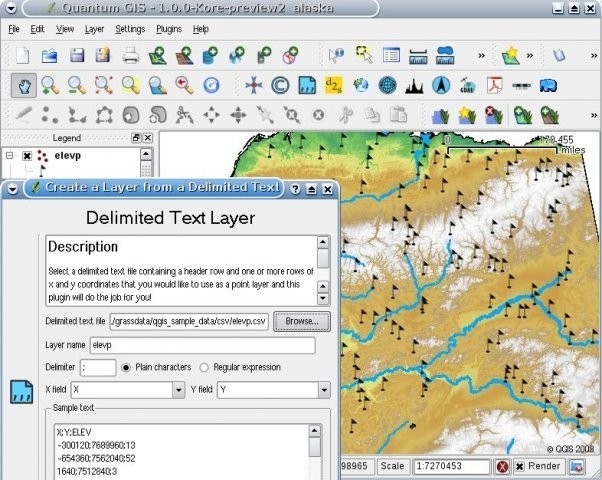Screen dimensions: 602x480
Task: Select the Capture Polygon digitizing tool
Action: point(104,115)
